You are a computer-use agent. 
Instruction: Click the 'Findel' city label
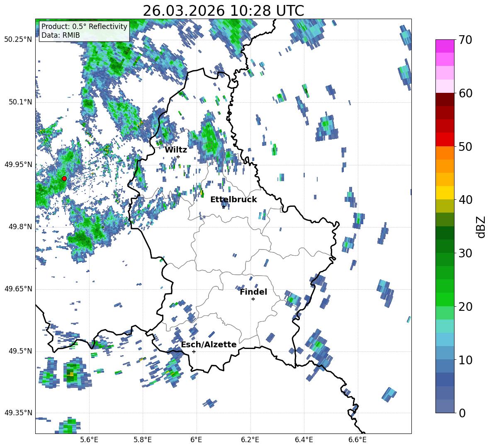[253, 292]
